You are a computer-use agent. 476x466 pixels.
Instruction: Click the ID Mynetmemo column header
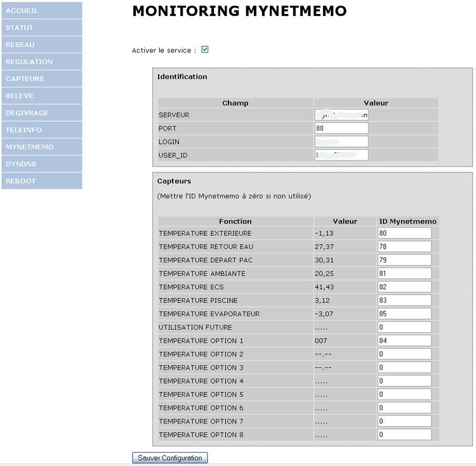pyautogui.click(x=407, y=221)
